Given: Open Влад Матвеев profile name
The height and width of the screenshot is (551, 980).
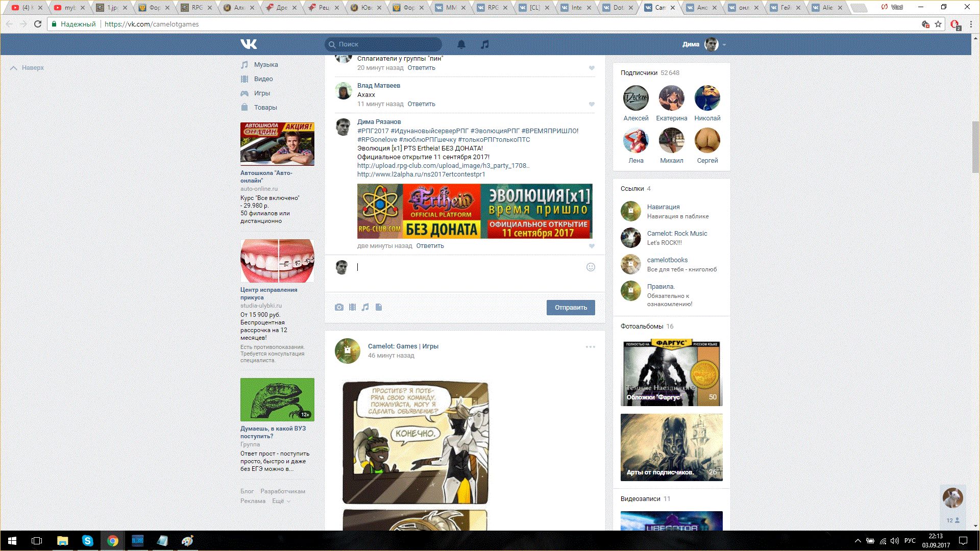Looking at the screenshot, I should tap(379, 86).
